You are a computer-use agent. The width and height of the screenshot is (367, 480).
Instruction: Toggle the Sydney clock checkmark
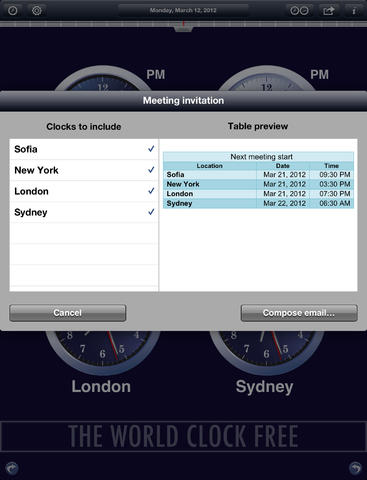point(151,212)
